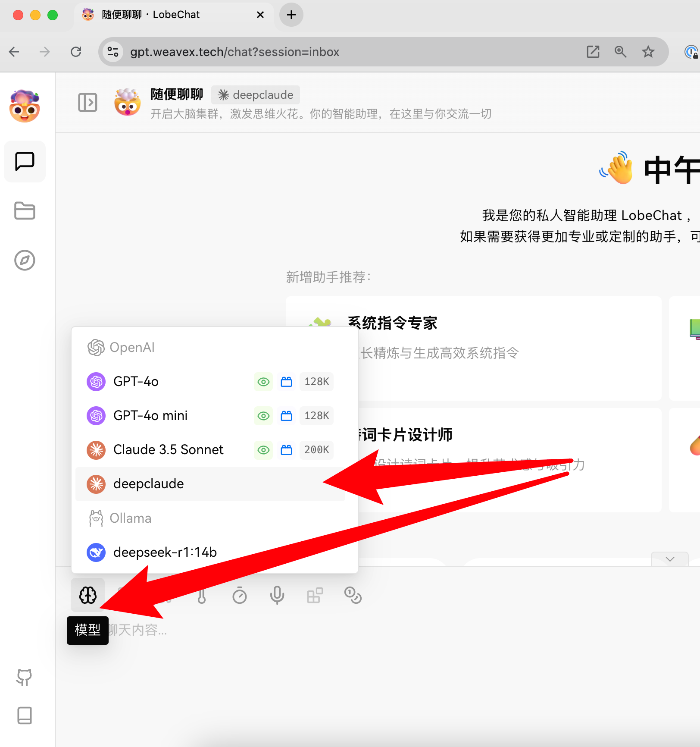This screenshot has width=700, height=747.
Task: Click the vision eye badge on GPT-4o mini
Action: tap(263, 416)
